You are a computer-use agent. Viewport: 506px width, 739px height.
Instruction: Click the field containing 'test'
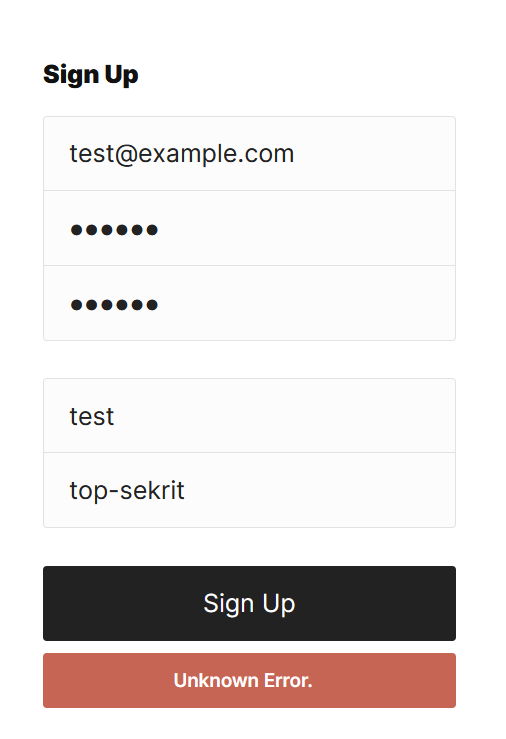(x=249, y=416)
